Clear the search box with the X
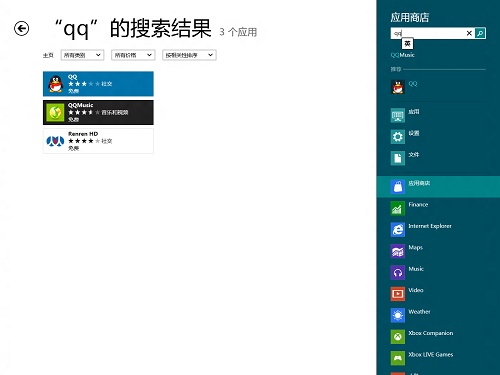This screenshot has width=500, height=375. tap(469, 33)
